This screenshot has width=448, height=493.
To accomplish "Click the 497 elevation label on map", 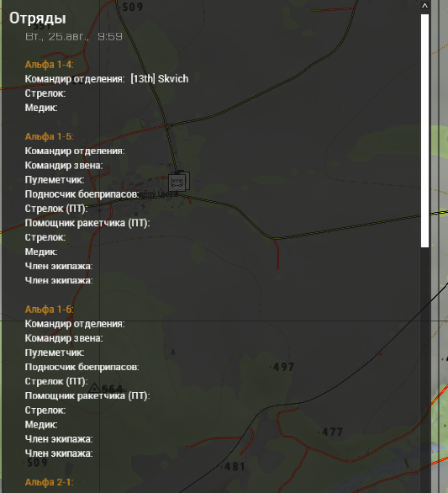I will (283, 367).
